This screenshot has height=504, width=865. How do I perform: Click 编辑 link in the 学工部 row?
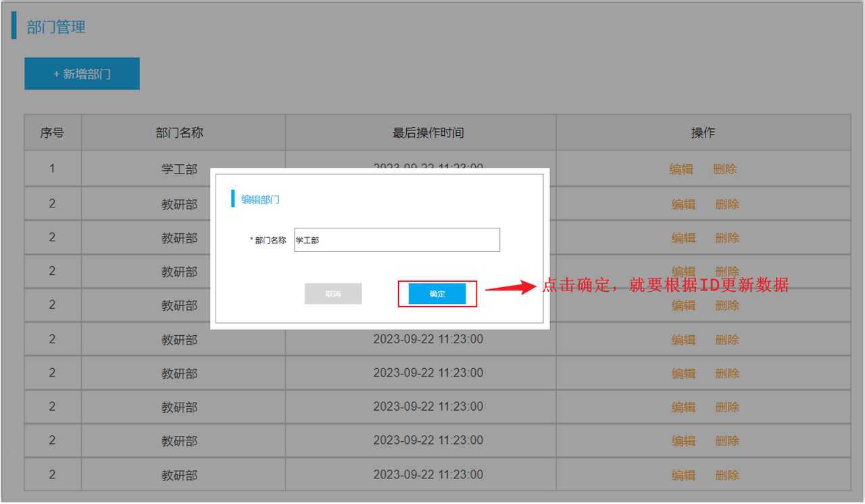point(681,169)
